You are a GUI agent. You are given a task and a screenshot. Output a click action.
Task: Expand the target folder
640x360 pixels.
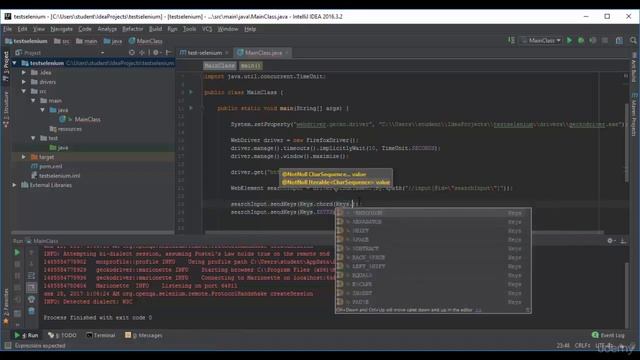(24, 157)
